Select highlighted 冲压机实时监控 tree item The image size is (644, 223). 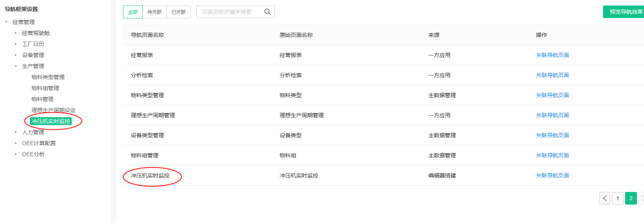click(51, 121)
